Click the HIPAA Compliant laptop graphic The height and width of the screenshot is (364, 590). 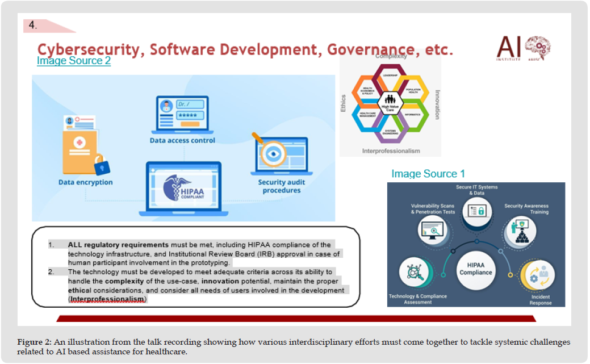185,189
